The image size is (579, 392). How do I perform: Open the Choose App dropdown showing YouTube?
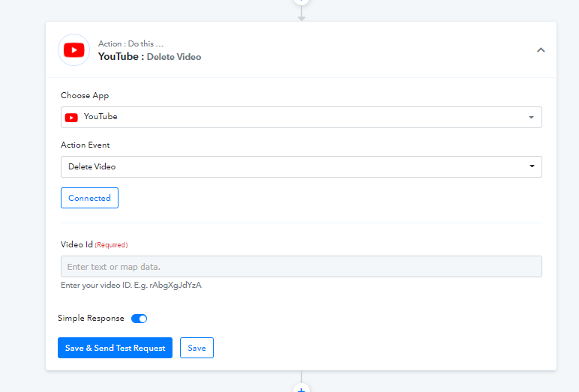301,118
